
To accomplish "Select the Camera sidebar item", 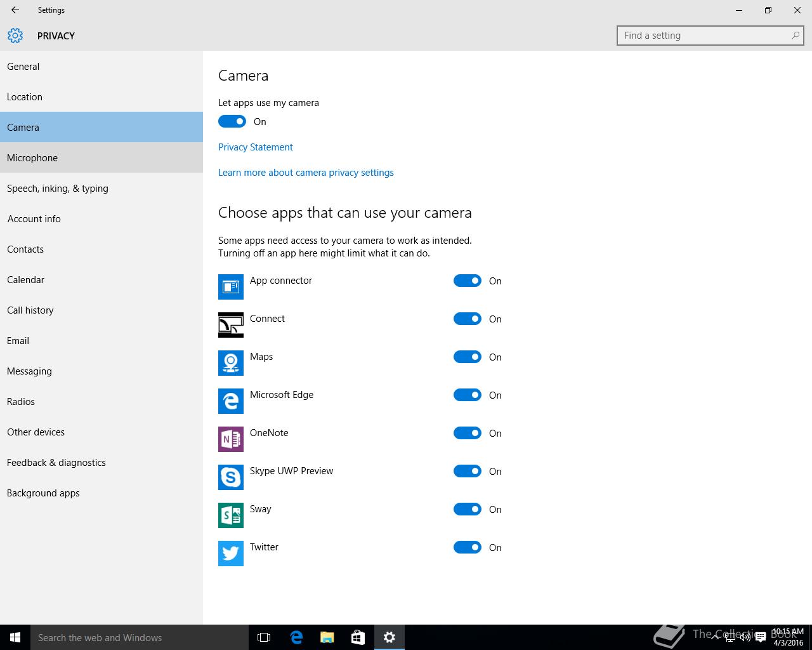I will pyautogui.click(x=101, y=127).
